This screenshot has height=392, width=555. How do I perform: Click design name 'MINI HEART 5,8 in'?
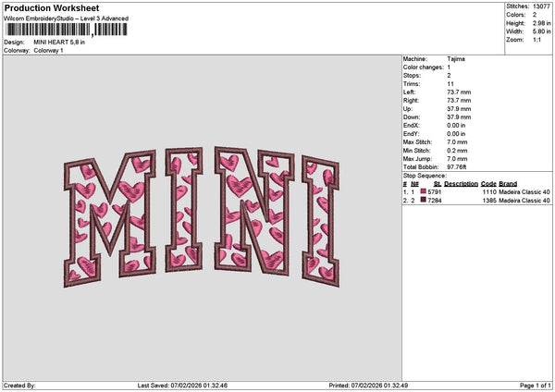[59, 43]
